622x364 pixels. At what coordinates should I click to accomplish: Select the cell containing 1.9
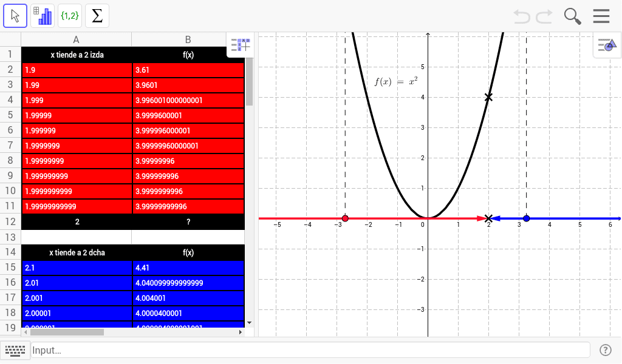[77, 70]
